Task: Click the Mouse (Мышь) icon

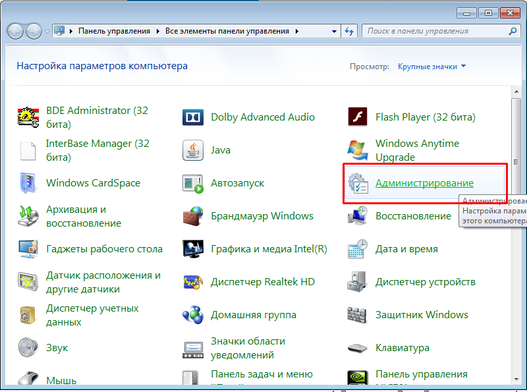Action: point(28,378)
